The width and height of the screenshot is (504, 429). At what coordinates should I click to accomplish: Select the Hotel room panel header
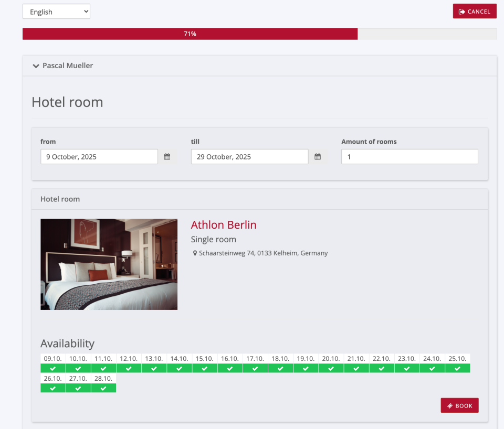point(60,199)
